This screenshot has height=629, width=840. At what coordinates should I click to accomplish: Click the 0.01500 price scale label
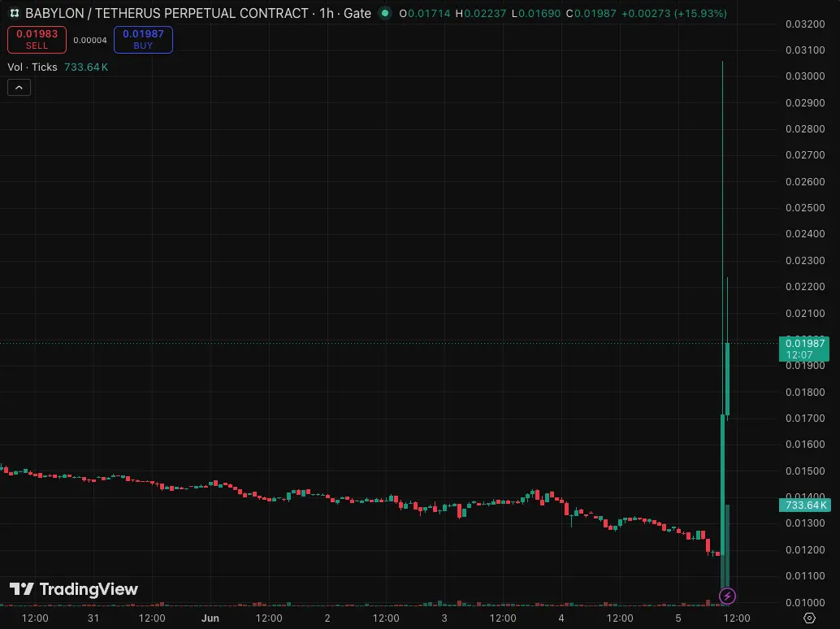[805, 471]
